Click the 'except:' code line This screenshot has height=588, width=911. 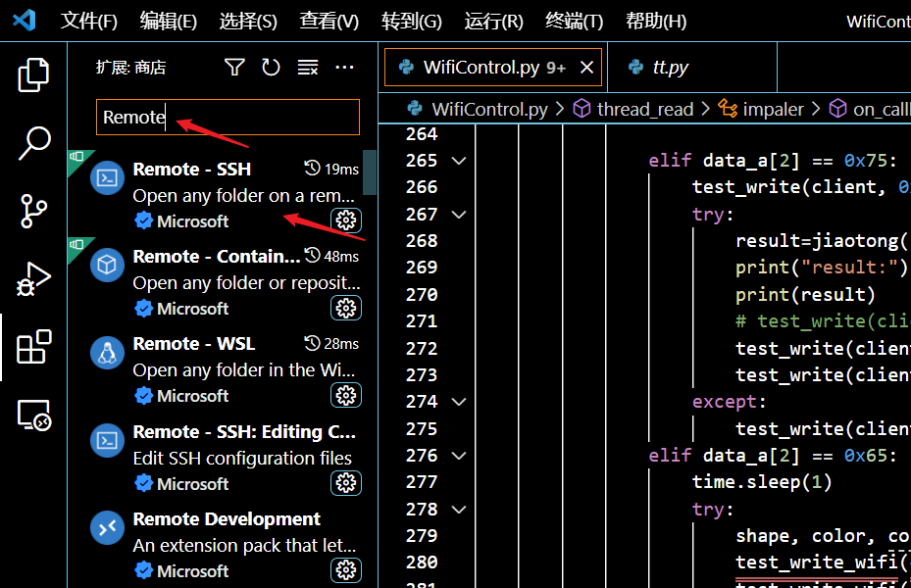click(730, 402)
